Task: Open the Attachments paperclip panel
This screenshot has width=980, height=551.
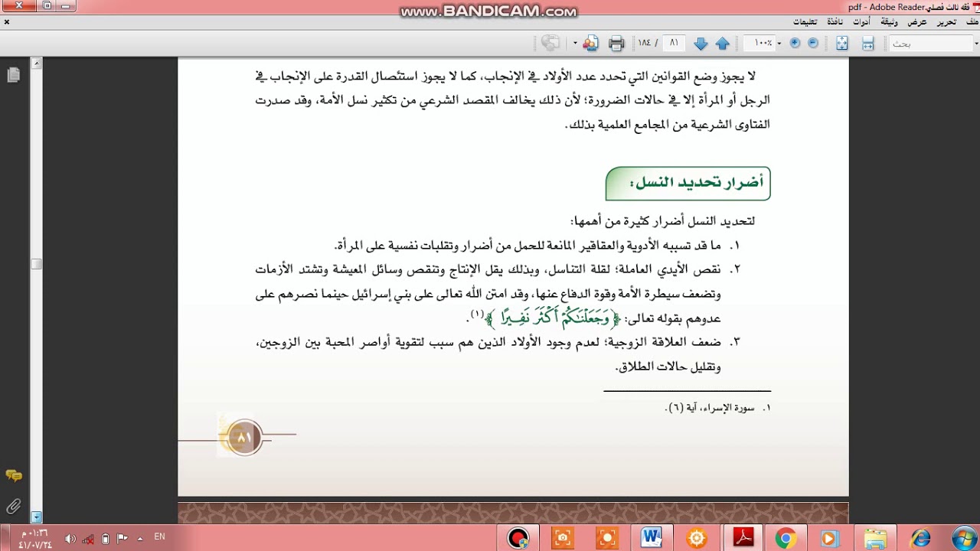Action: point(13,506)
